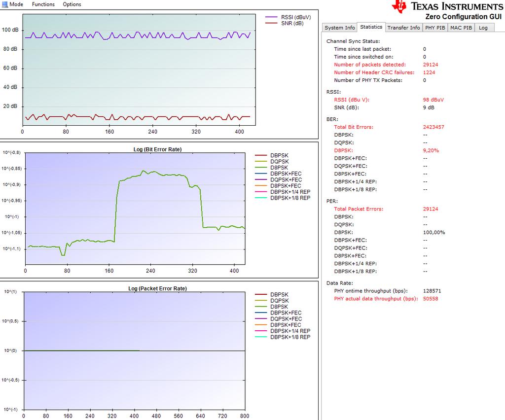Open the Functions menu
This screenshot has width=505, height=420.
click(43, 4)
